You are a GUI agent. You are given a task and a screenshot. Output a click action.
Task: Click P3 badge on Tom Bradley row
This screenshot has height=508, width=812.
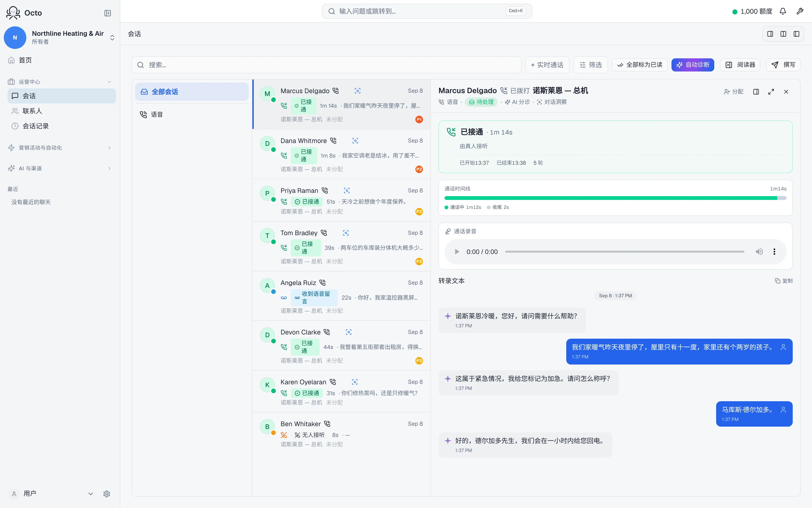(419, 261)
